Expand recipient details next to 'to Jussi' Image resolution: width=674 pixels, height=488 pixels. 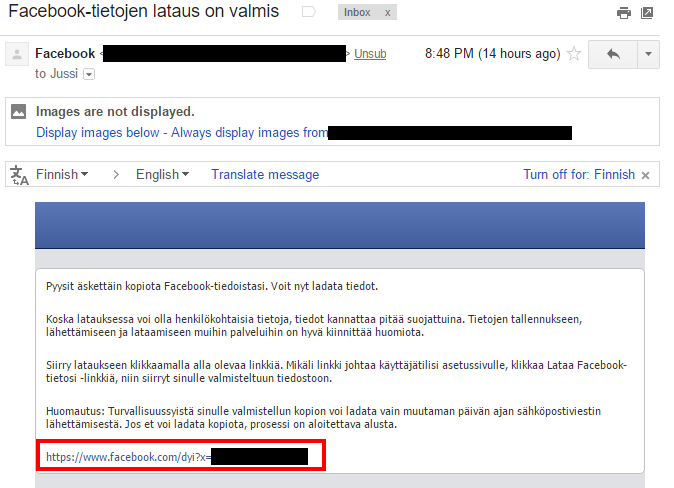tap(89, 74)
